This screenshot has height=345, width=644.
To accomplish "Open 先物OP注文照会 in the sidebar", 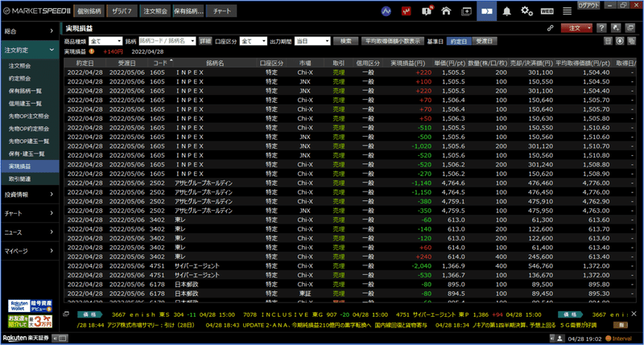I will coord(30,116).
